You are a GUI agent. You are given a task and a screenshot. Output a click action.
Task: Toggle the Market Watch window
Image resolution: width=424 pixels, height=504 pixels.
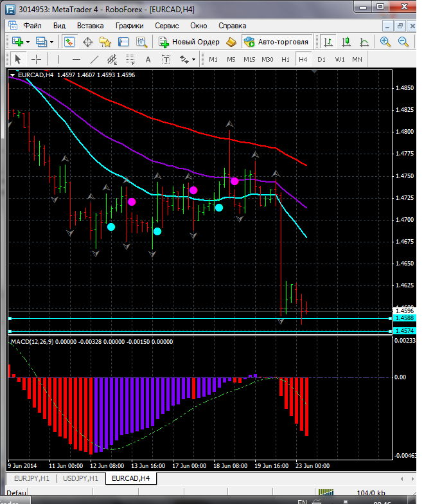(x=69, y=42)
